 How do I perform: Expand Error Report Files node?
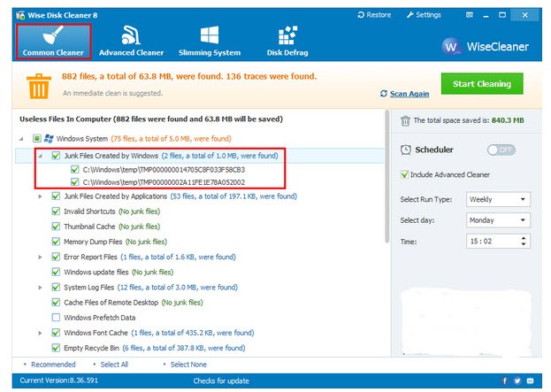pos(40,257)
